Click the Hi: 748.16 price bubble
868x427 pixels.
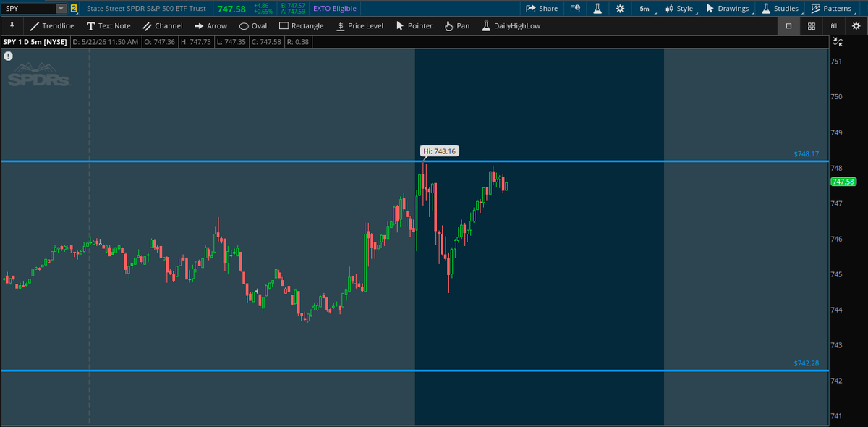coord(439,151)
